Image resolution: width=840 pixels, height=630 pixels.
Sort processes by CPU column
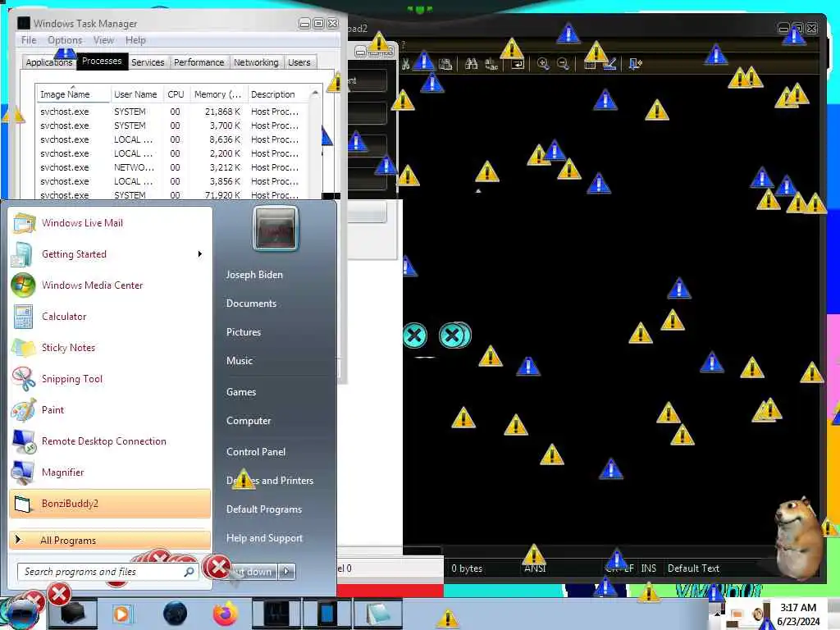pos(176,94)
